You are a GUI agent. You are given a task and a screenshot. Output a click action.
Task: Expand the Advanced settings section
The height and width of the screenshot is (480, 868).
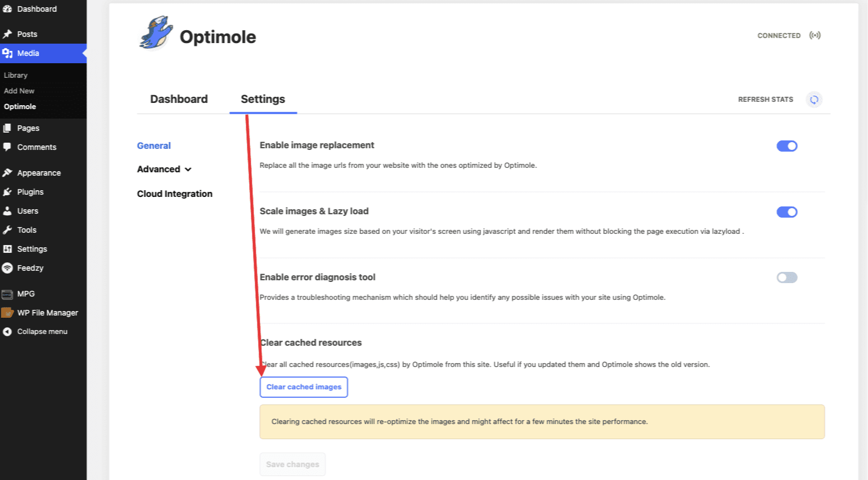click(x=164, y=169)
